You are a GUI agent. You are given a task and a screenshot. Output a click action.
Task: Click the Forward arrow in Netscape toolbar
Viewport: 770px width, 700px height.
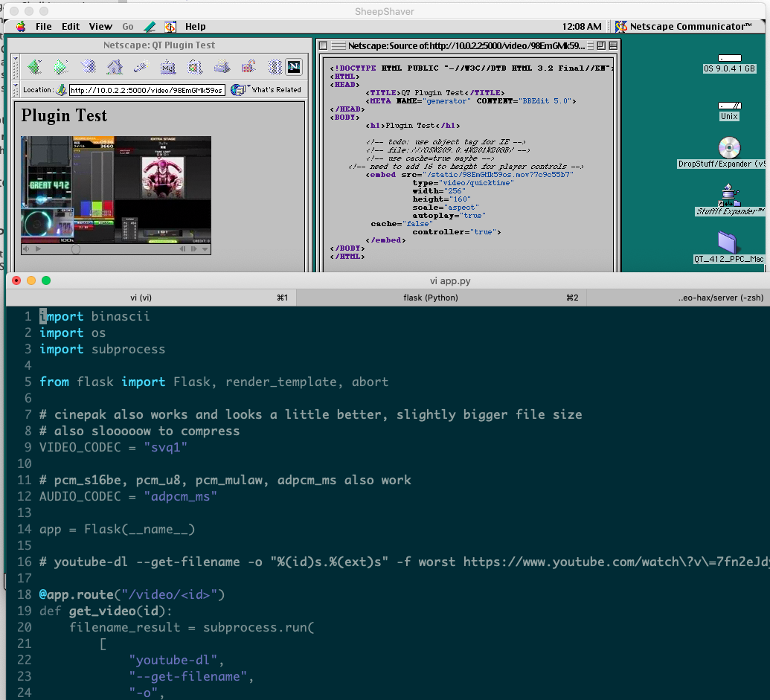[60, 67]
